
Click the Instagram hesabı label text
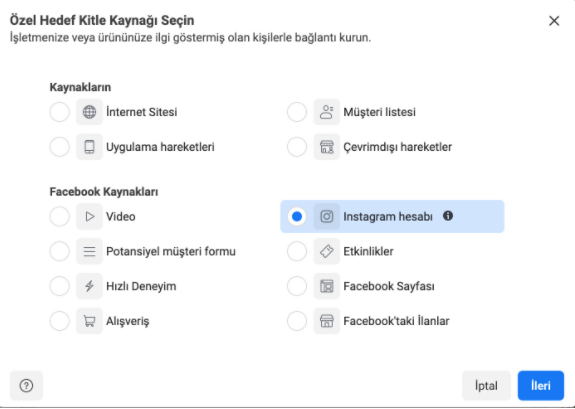(388, 216)
